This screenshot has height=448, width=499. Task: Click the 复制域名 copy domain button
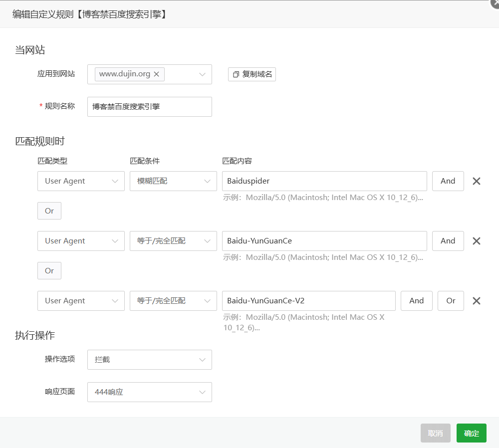tap(251, 74)
